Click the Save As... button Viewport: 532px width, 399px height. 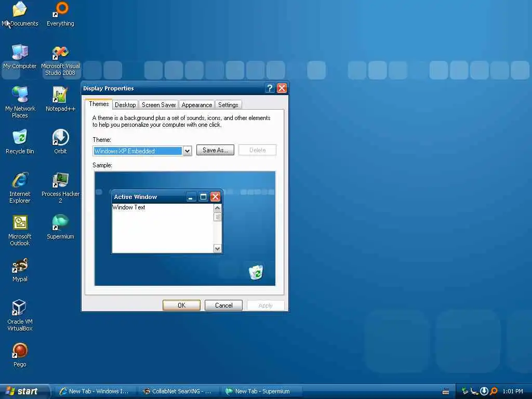point(215,150)
